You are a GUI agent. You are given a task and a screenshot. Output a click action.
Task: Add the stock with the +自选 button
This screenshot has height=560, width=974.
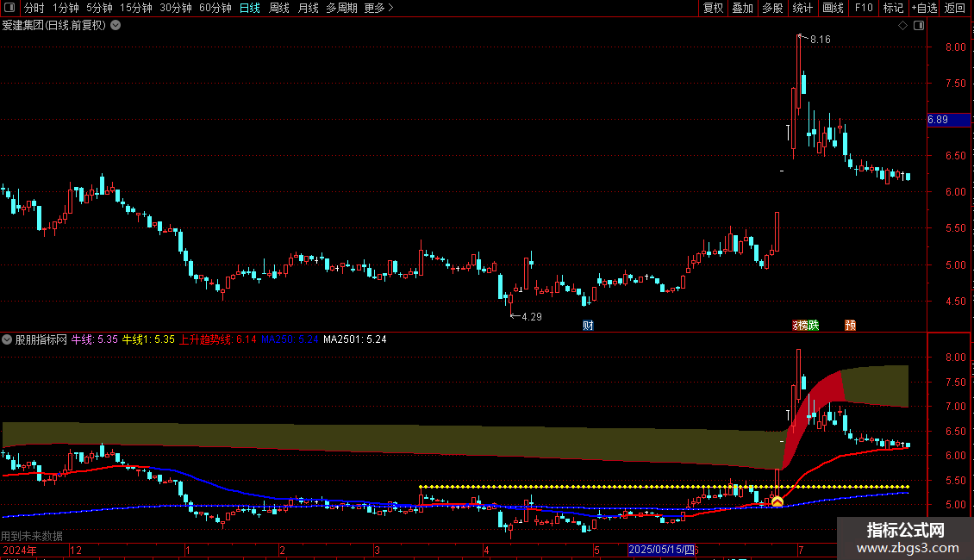click(924, 8)
